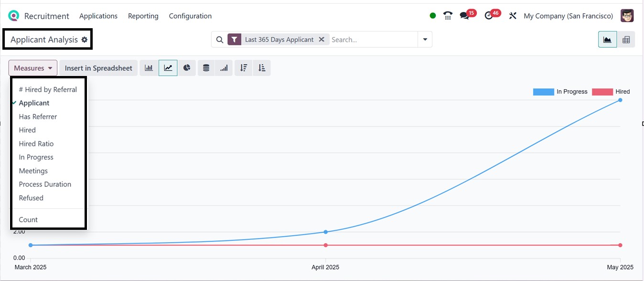The image size is (644, 281).
Task: Click the blue In Progress legend swatch
Action: (543, 92)
